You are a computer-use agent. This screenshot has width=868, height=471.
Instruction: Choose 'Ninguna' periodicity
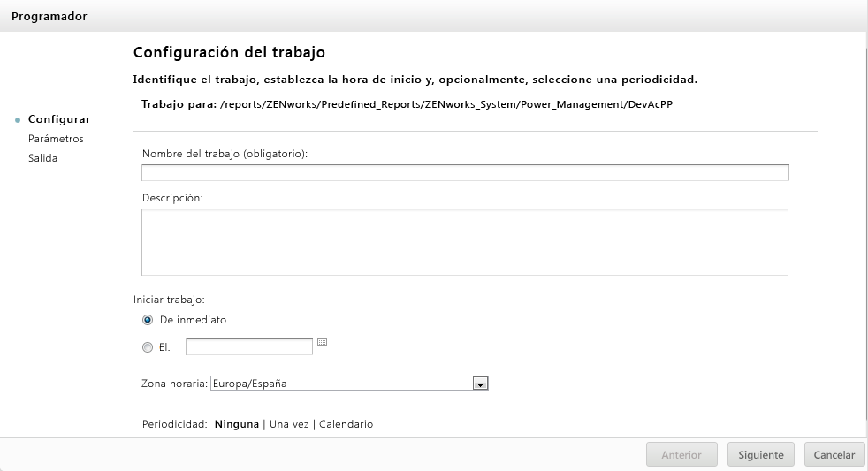point(237,424)
